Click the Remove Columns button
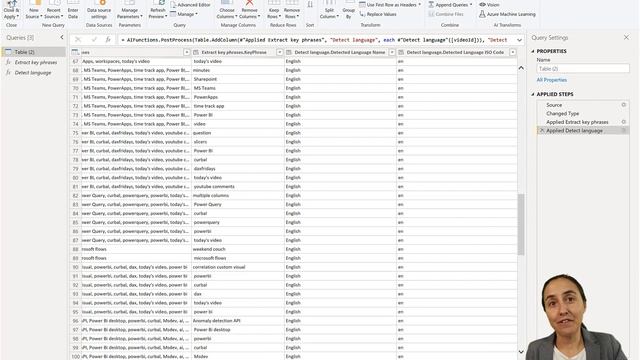Viewport: 640px width, 360px height. click(x=249, y=10)
